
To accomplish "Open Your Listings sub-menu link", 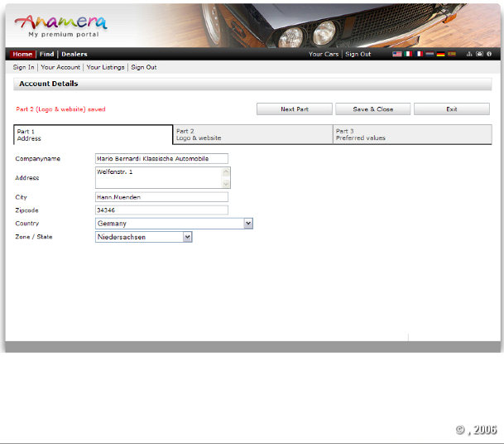I will point(105,67).
